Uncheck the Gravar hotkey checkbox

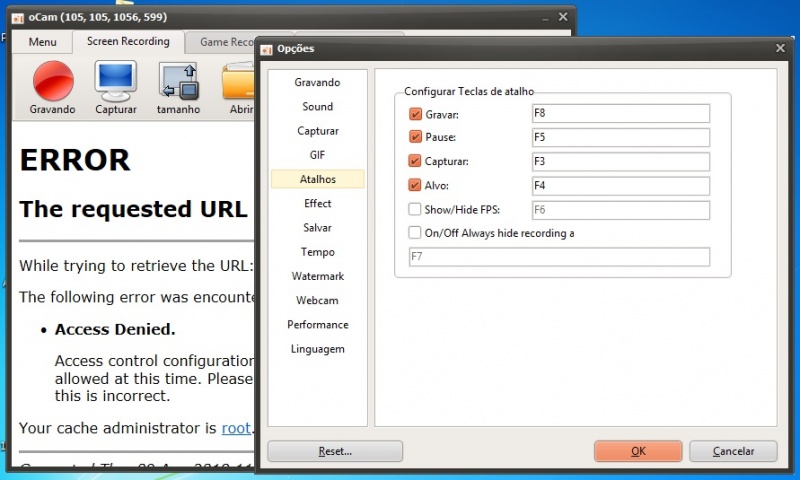coord(415,114)
